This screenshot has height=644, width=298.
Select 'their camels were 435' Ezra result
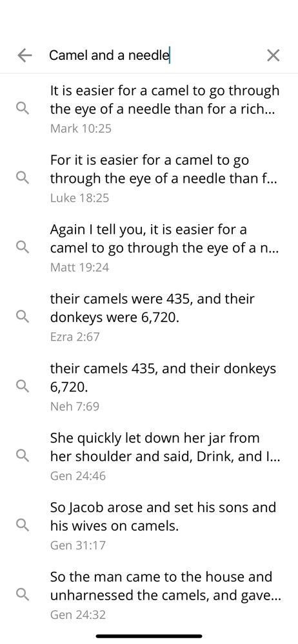point(149,317)
